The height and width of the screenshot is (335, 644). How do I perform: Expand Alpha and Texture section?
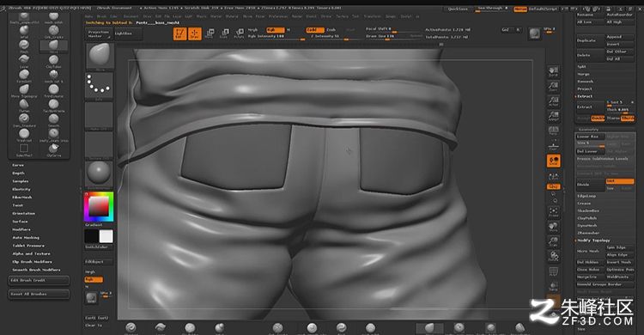click(32, 253)
